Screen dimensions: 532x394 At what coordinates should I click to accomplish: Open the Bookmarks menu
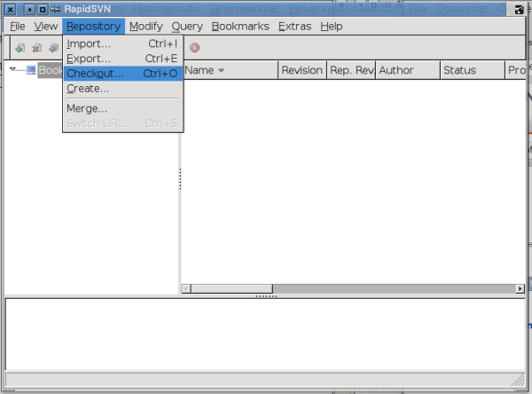(x=240, y=26)
